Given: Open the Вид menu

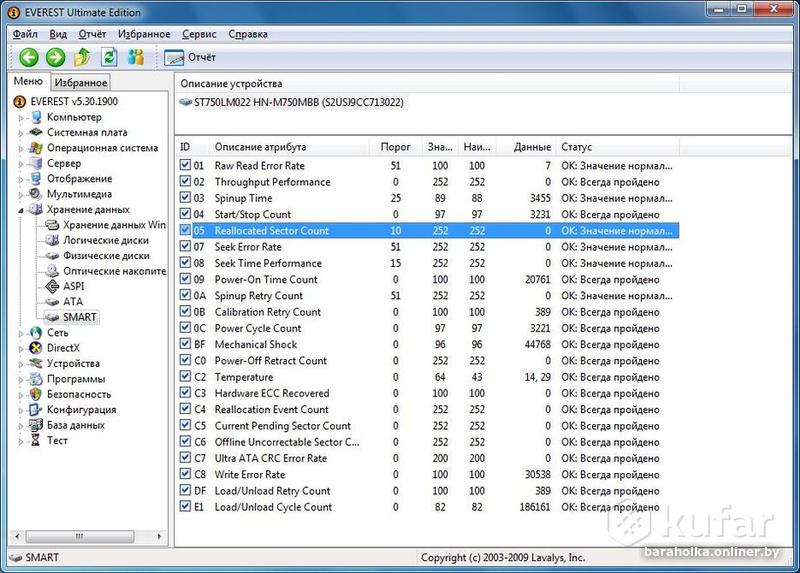Looking at the screenshot, I should pyautogui.click(x=58, y=34).
